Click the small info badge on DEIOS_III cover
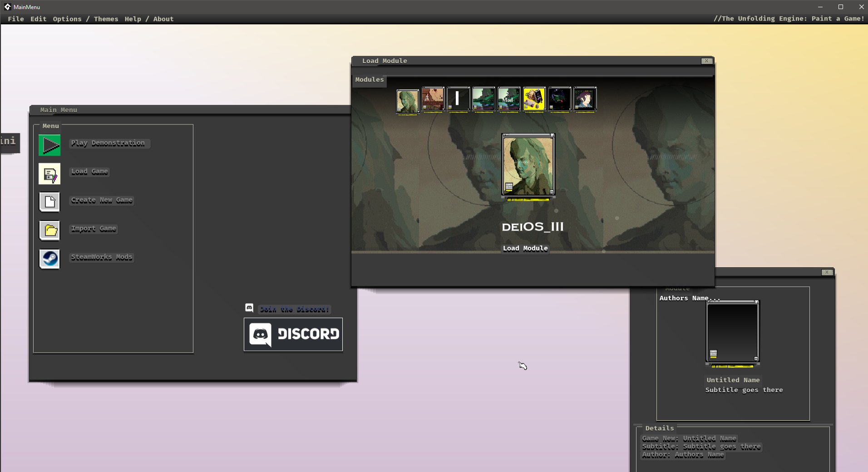Image resolution: width=868 pixels, height=472 pixels. [x=509, y=187]
